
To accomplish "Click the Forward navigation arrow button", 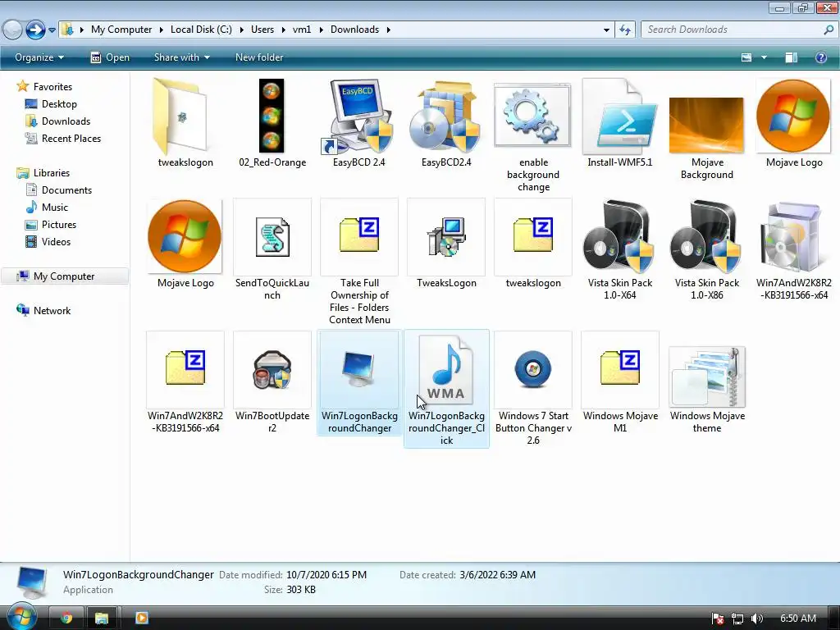I will point(36,30).
